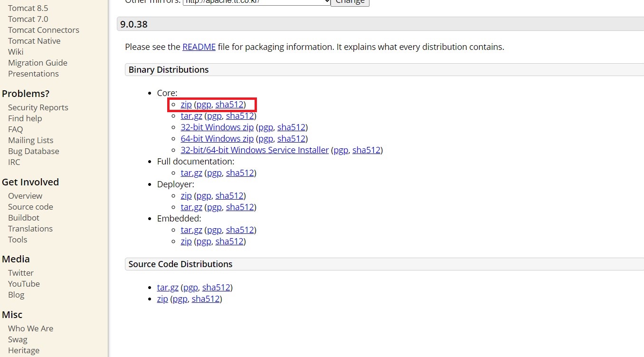Click the Change mirror button
The height and width of the screenshot is (357, 644).
point(350,2)
